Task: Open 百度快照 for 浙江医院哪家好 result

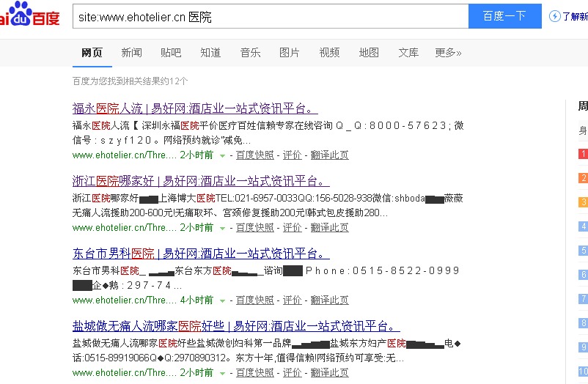Action: (255, 228)
